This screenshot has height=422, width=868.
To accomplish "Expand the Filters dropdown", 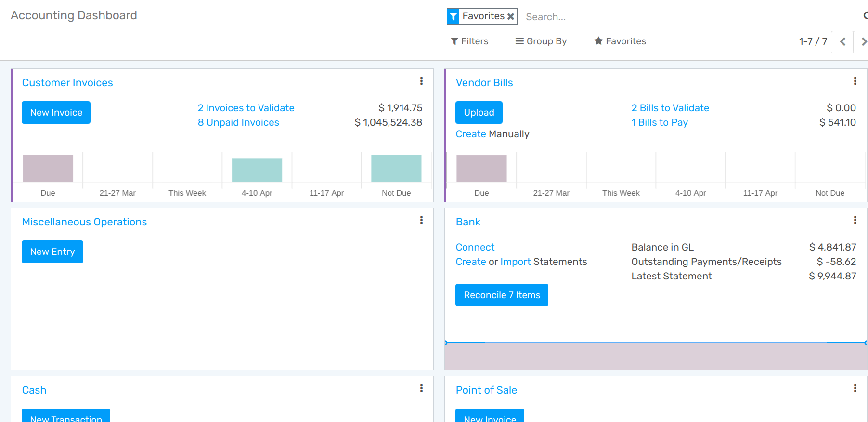I will click(x=469, y=41).
